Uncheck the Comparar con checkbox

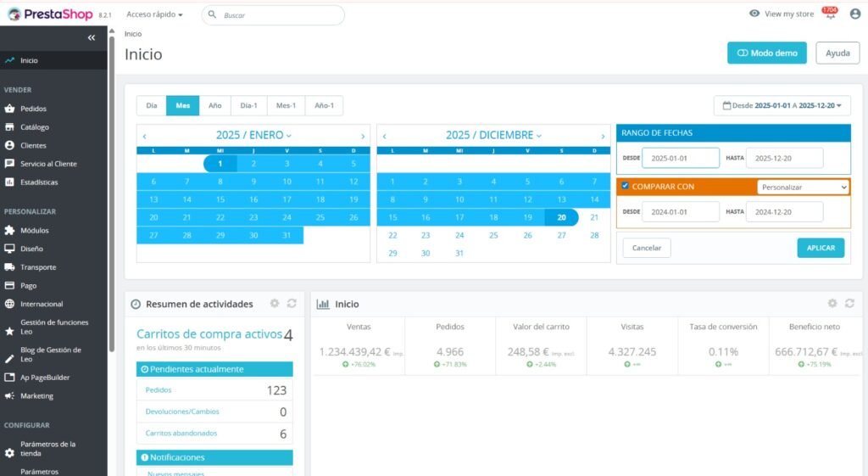[626, 186]
